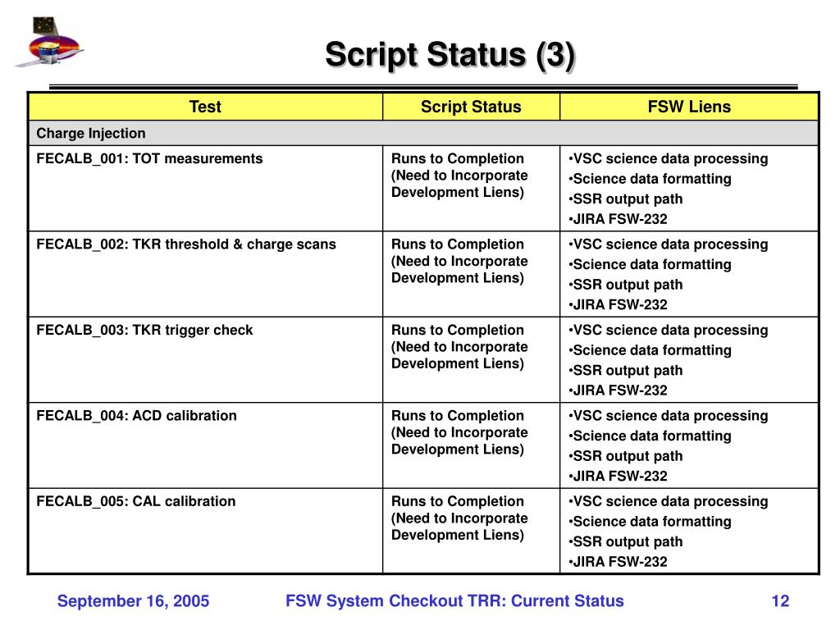Select the Charge Injection section row

[423, 134]
